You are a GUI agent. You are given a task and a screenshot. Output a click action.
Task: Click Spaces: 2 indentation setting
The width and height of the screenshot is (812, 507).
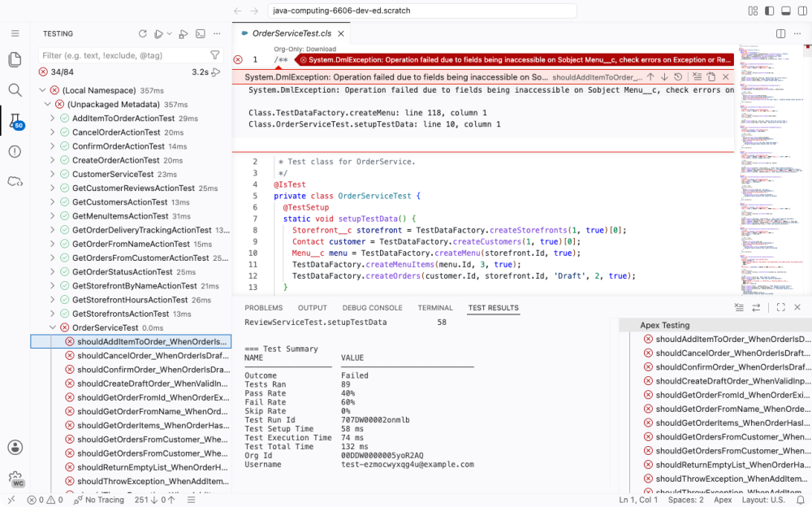tap(685, 500)
